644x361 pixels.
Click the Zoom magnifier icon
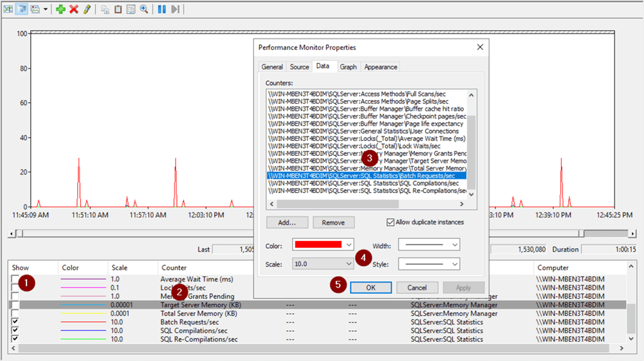coord(144,9)
